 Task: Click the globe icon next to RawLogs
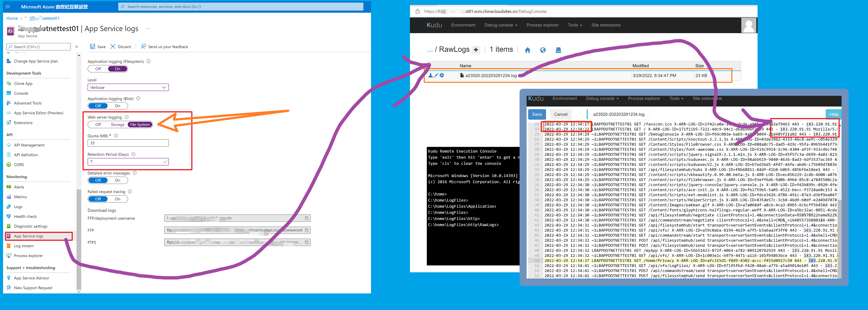click(x=543, y=50)
